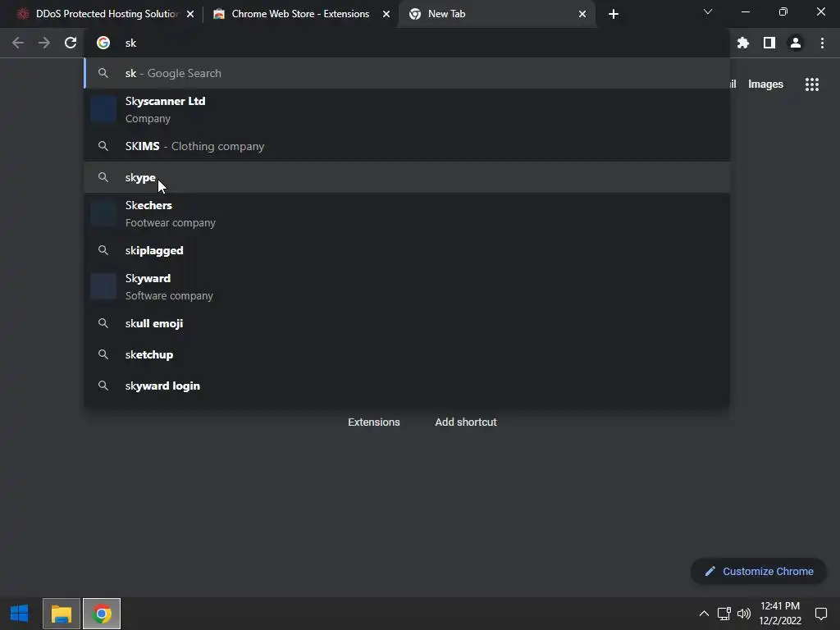Close the Chrome Web Store tab
840x630 pixels.
(x=386, y=14)
